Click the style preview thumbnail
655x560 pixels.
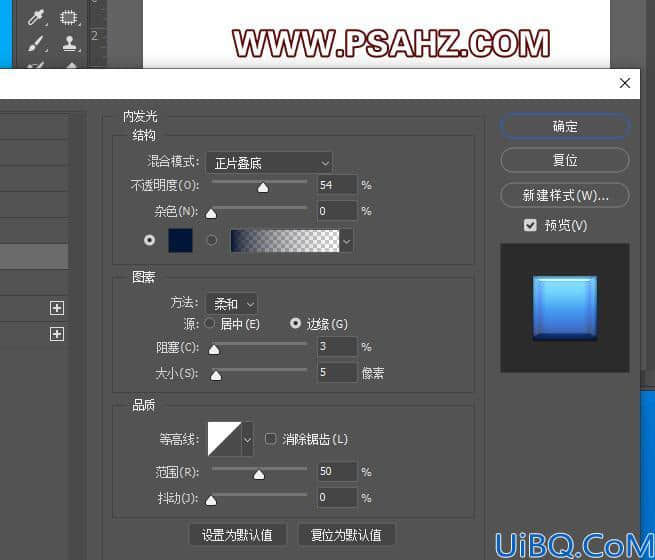pos(565,308)
